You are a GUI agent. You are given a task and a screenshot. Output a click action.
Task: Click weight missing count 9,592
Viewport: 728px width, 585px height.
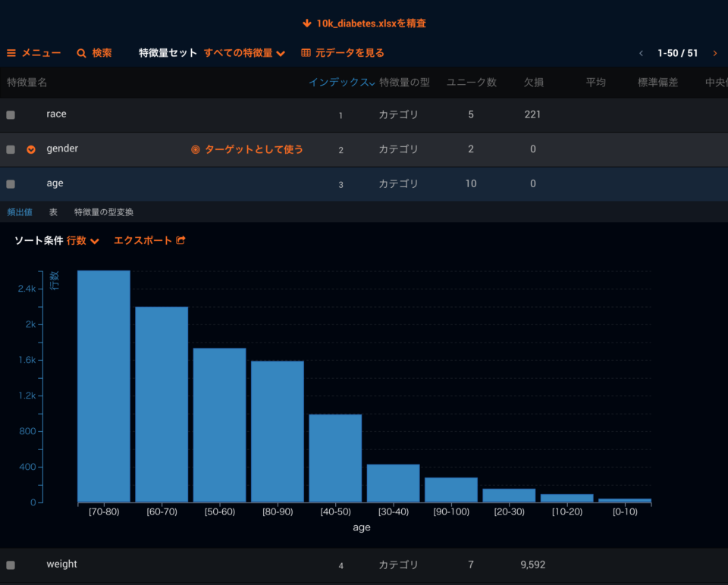pyautogui.click(x=532, y=565)
